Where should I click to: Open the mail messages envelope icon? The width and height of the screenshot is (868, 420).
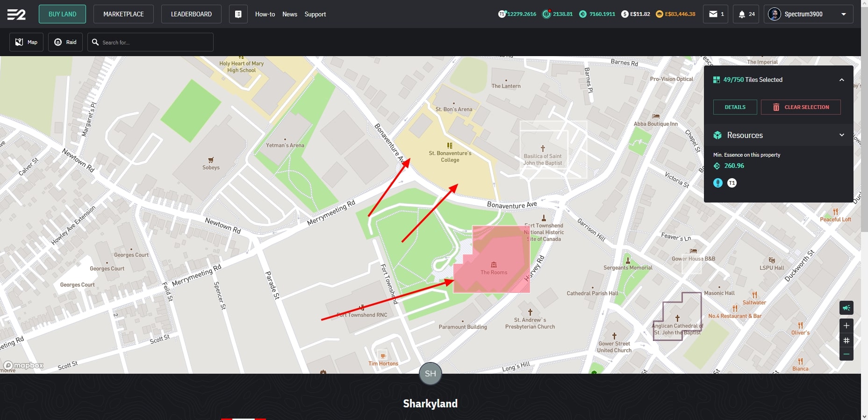[x=713, y=14]
